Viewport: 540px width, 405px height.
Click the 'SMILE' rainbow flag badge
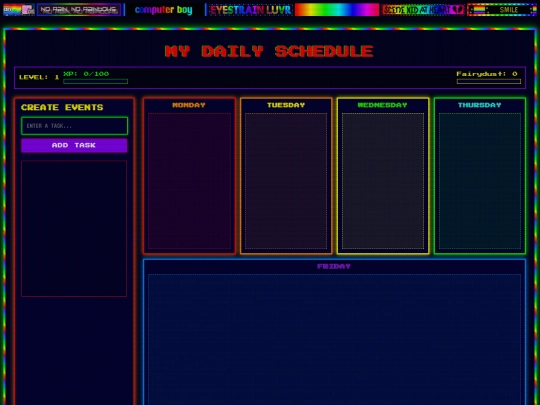[x=502, y=10]
